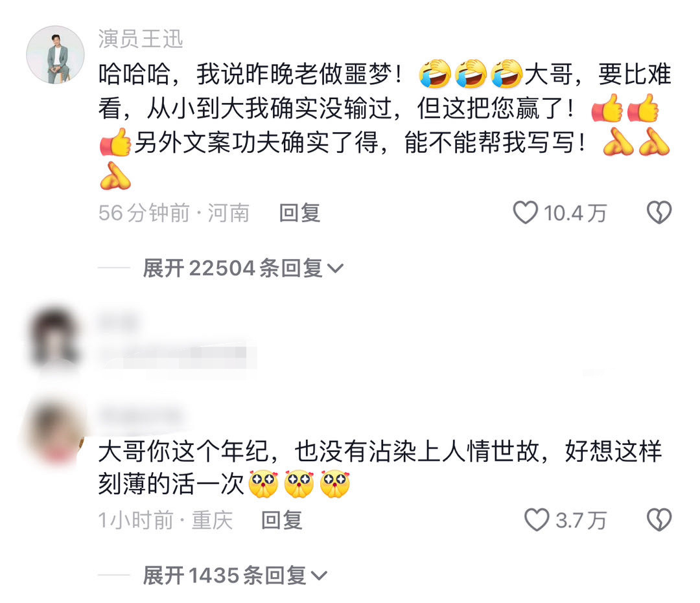Reply to the 重庆 comment via 回复
Screen dimensions: 700x603
[x=282, y=520]
